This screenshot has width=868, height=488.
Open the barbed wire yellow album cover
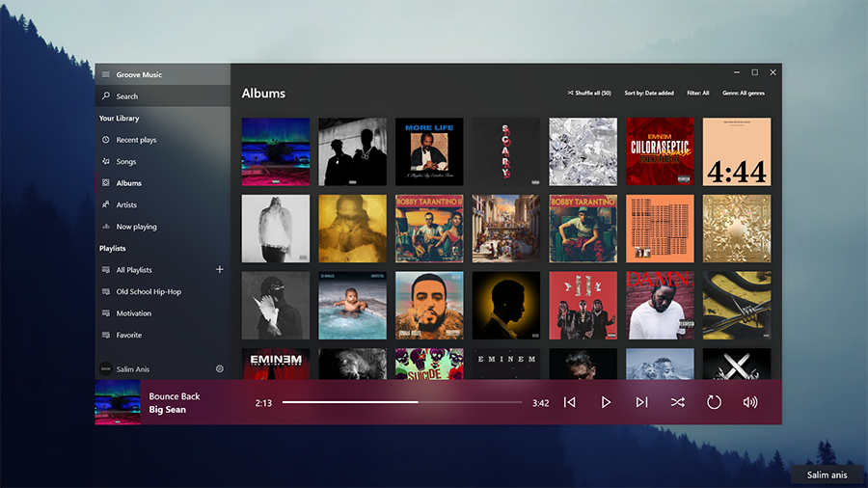click(x=736, y=306)
